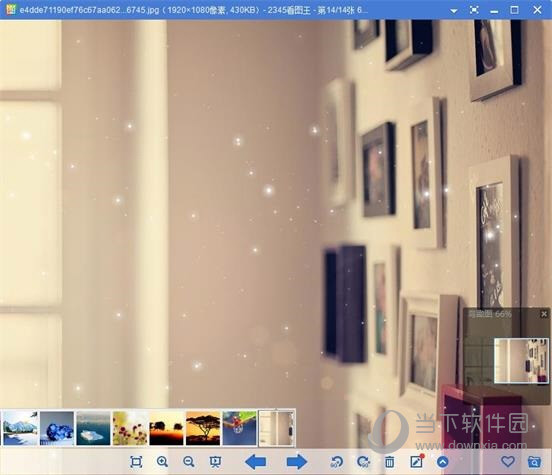Click the fit-to-window icon in the toolbar

tap(136, 462)
